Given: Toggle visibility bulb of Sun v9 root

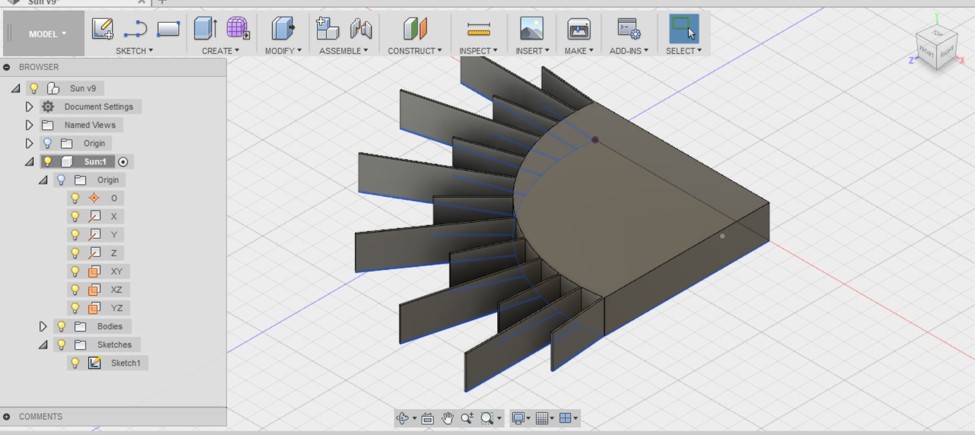Looking at the screenshot, I should (x=34, y=88).
